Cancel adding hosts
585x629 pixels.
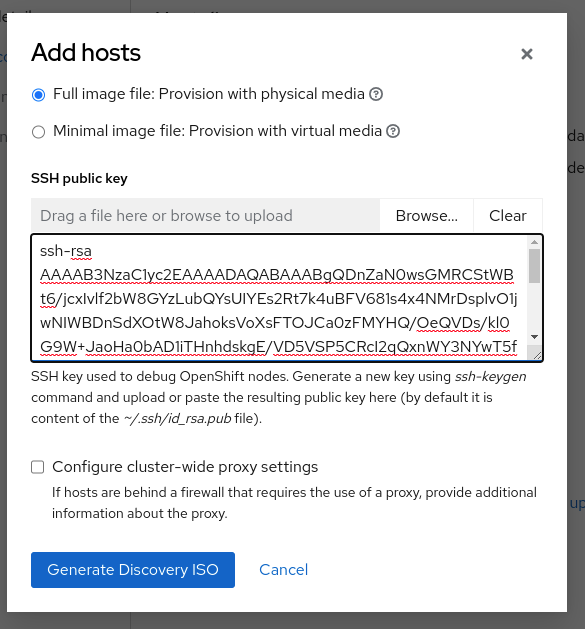tap(283, 570)
